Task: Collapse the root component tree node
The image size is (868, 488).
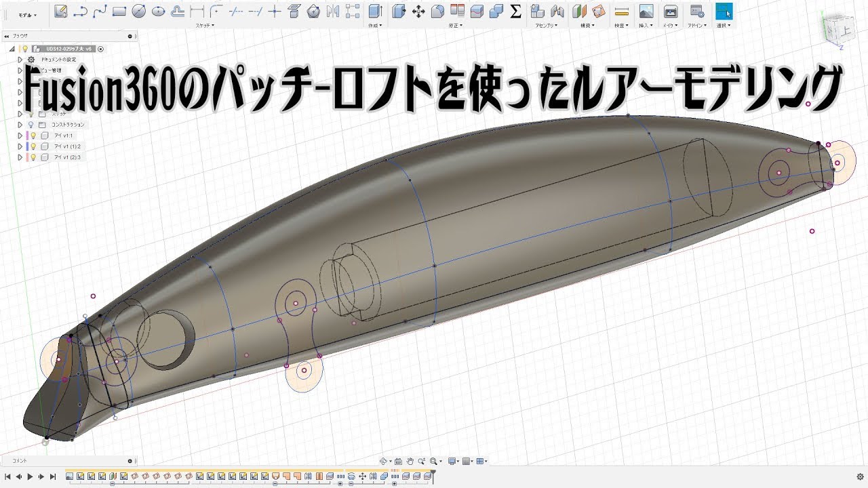Action: coord(12,49)
